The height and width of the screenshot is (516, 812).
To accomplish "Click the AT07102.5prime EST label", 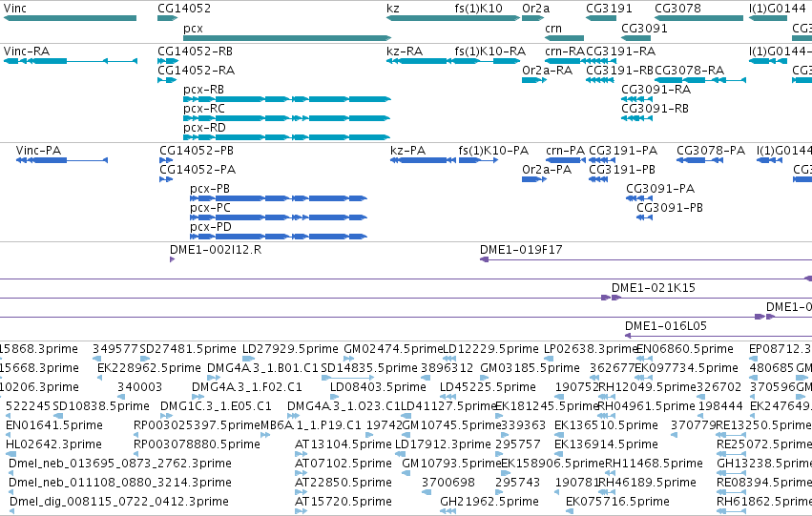I will (x=344, y=464).
